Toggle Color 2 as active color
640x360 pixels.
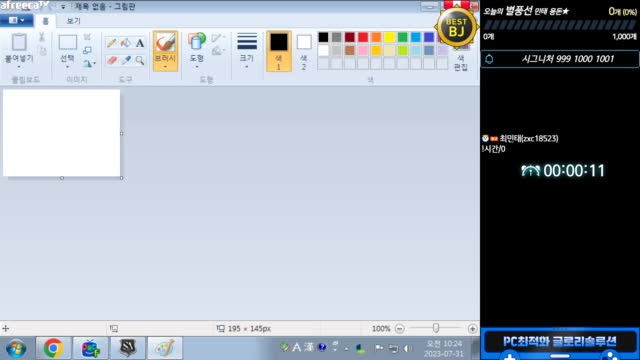point(304,51)
